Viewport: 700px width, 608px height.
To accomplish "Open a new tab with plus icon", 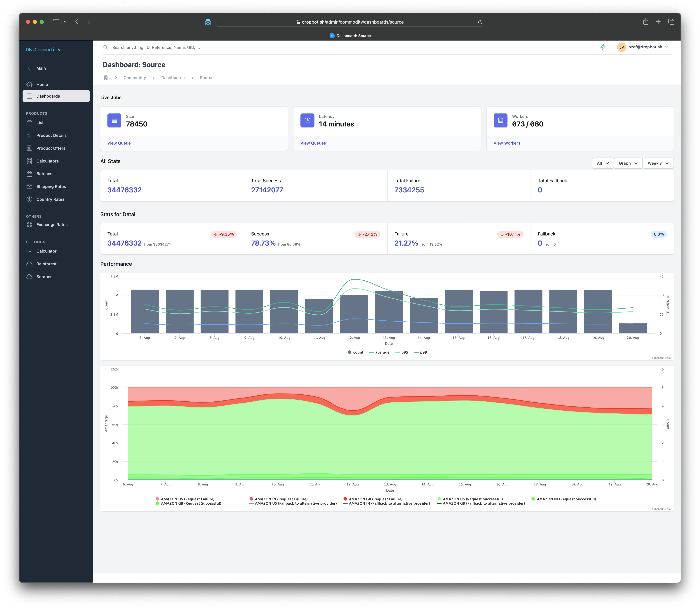I will click(658, 22).
